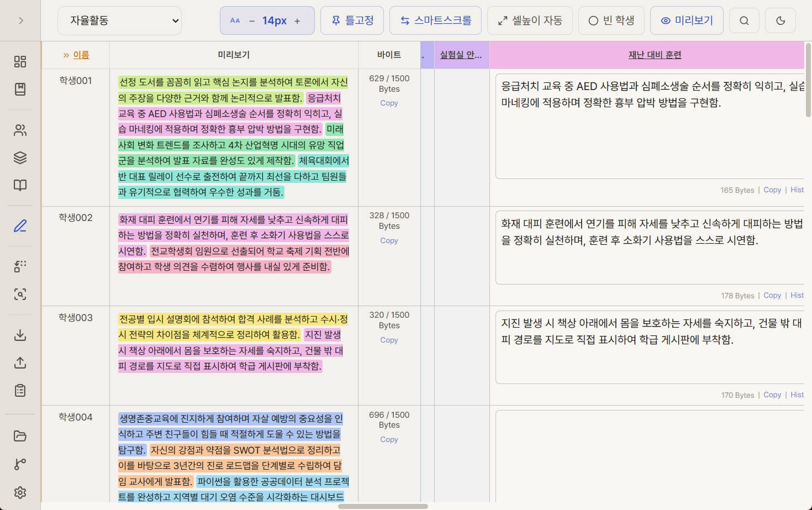
Task: Toggle dark mode moon icon
Action: (x=781, y=20)
